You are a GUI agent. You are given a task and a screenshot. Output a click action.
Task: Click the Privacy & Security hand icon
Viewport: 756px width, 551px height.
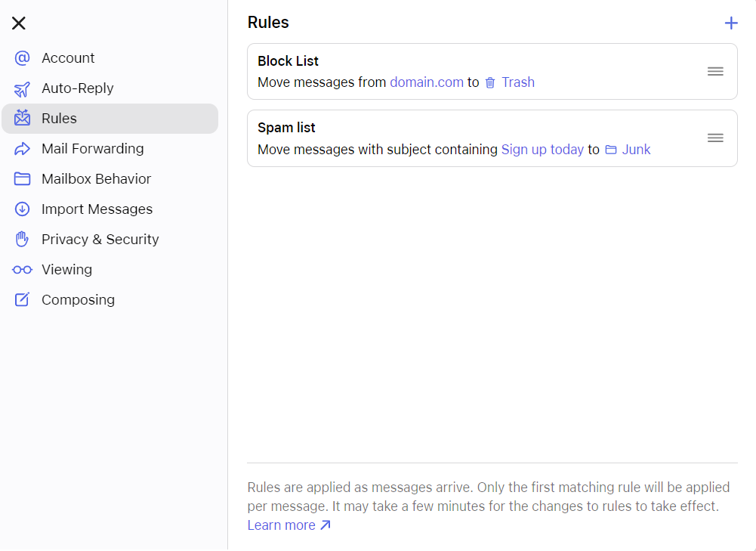click(22, 239)
